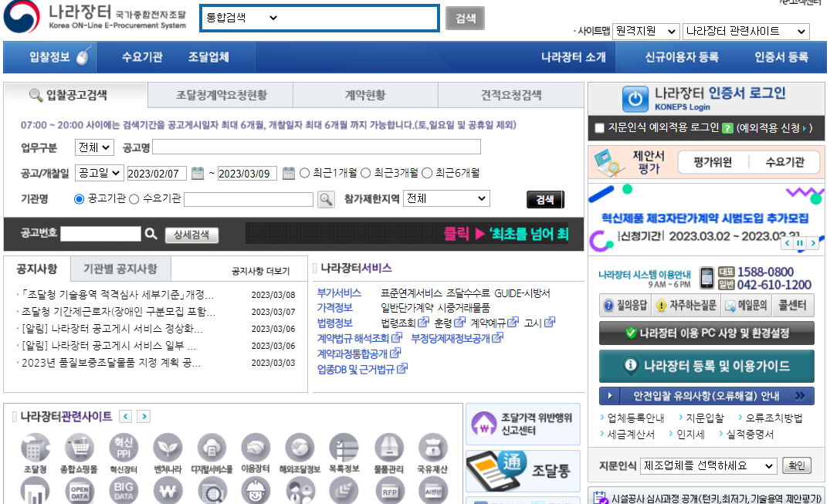Open the BIG DATA icon

[124, 491]
